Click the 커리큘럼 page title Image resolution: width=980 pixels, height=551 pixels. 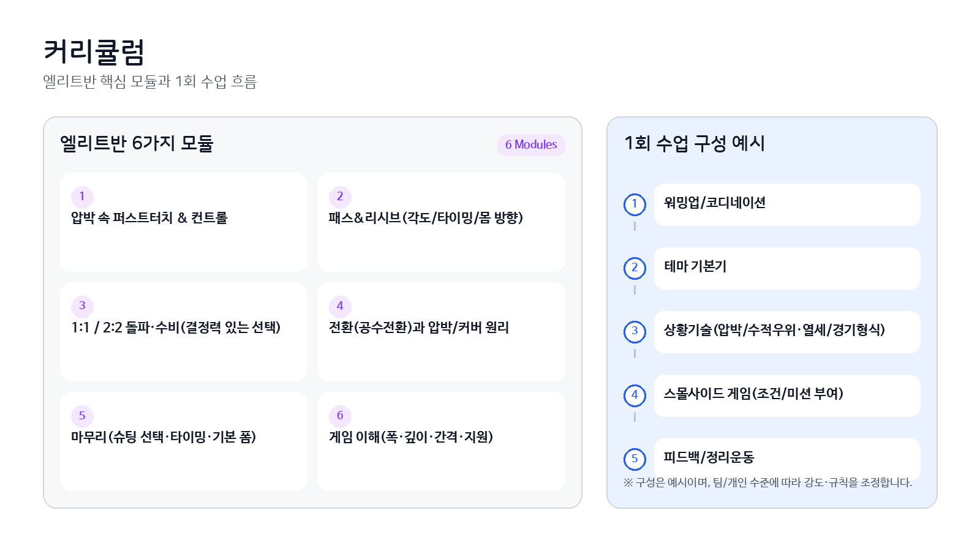click(x=94, y=51)
